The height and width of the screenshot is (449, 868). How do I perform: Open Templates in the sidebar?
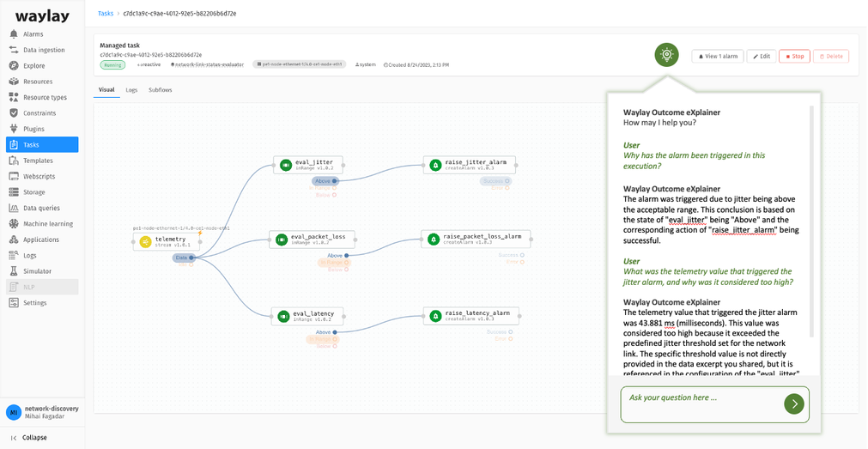42,161
